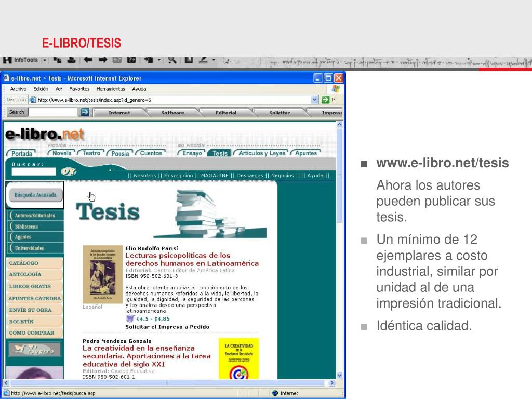Click the InfoTools back arrow icon
The width and height of the screenshot is (532, 399).
(88, 60)
